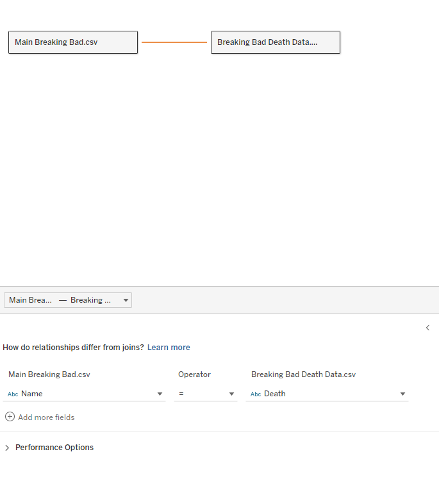Image resolution: width=439 pixels, height=504 pixels.
Task: Click the Breaking Bad Death Data.csv column header
Action: (304, 374)
